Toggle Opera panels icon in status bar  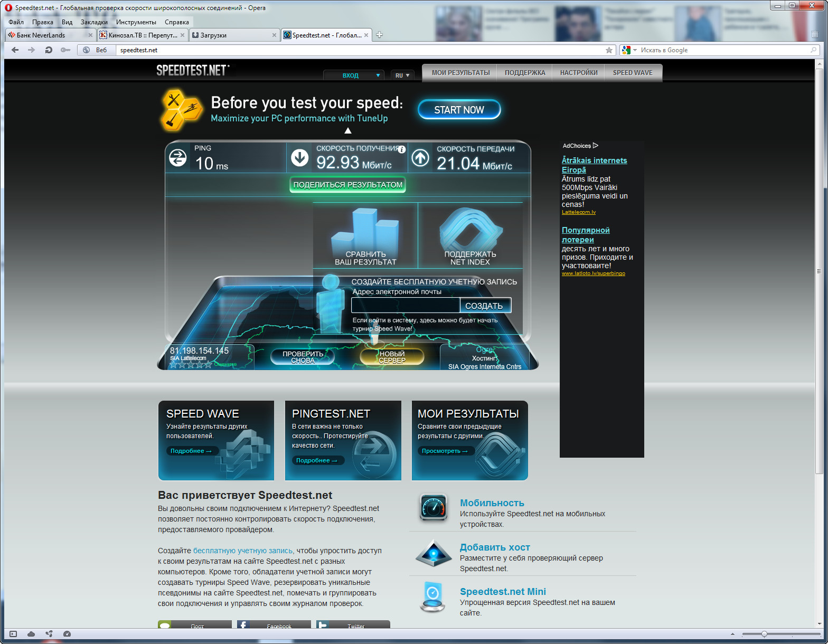[x=13, y=634]
